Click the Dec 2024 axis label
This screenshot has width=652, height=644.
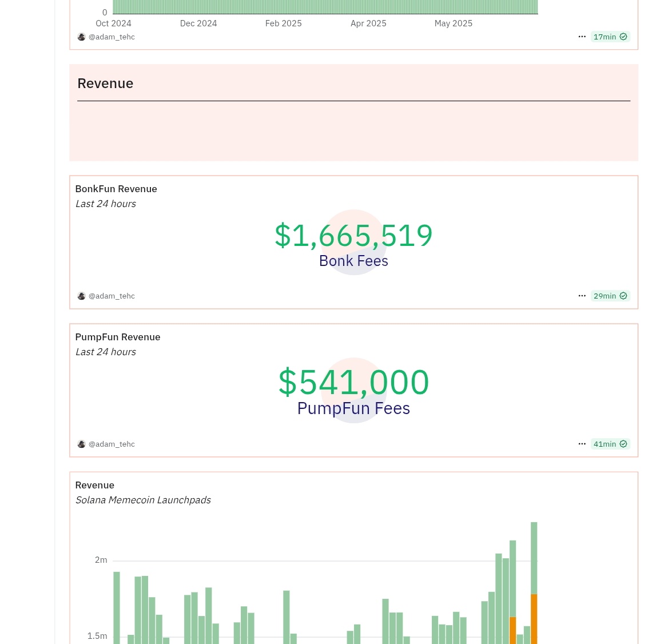click(x=198, y=23)
